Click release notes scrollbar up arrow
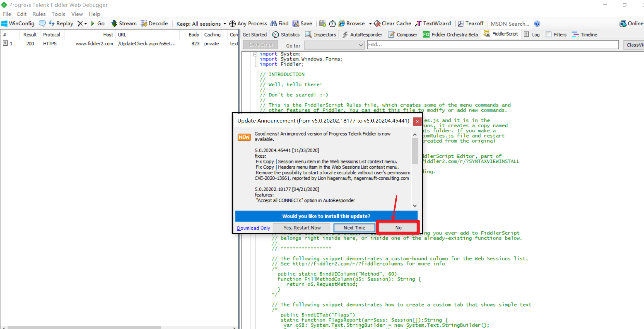The height and width of the screenshot is (329, 644). point(415,135)
